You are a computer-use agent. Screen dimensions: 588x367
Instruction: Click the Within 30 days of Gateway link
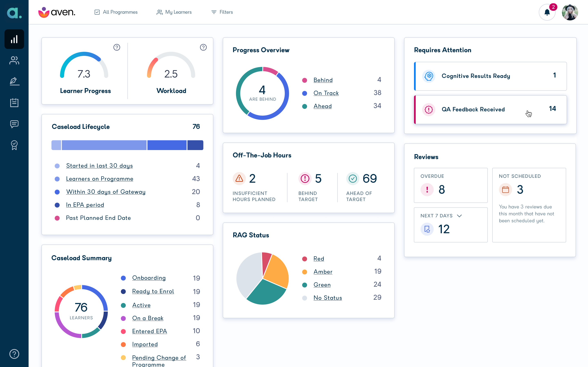tap(106, 192)
